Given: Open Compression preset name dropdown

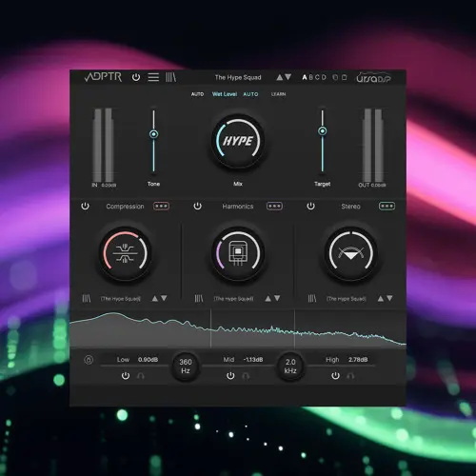Looking at the screenshot, I should [121, 299].
